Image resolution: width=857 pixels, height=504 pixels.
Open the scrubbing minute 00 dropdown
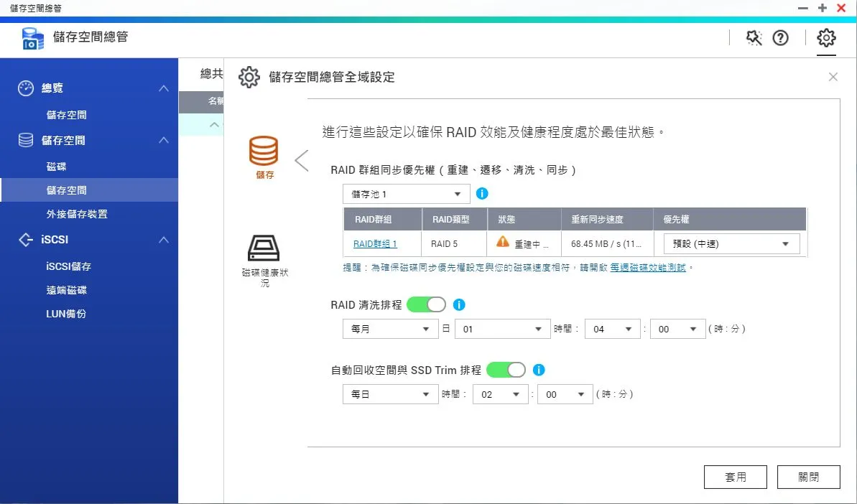[x=677, y=330]
